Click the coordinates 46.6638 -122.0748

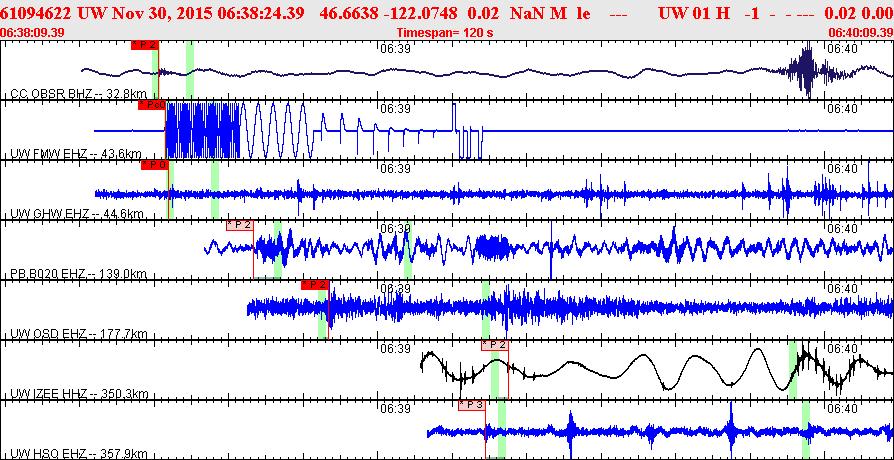tap(389, 13)
